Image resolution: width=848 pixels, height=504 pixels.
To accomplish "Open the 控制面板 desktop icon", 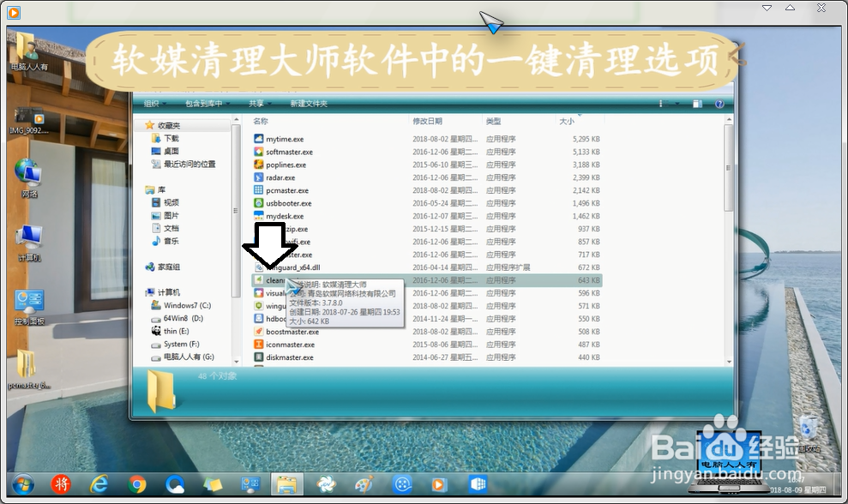I will click(x=29, y=307).
